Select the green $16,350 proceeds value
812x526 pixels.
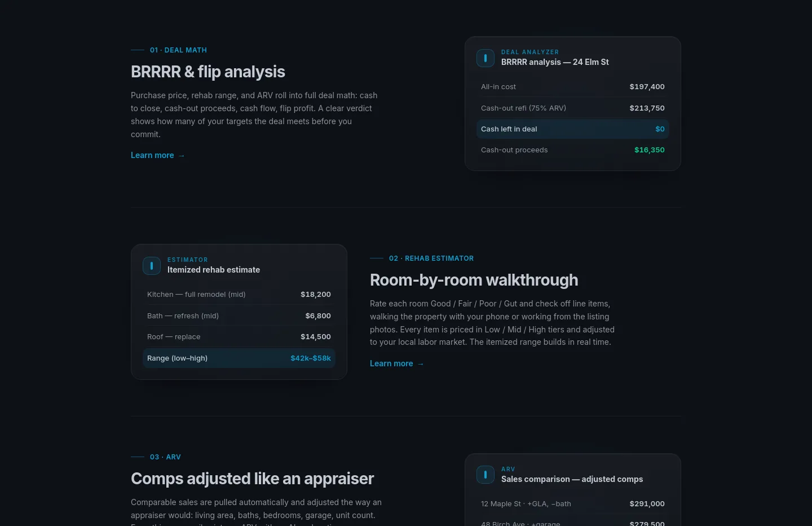650,150
